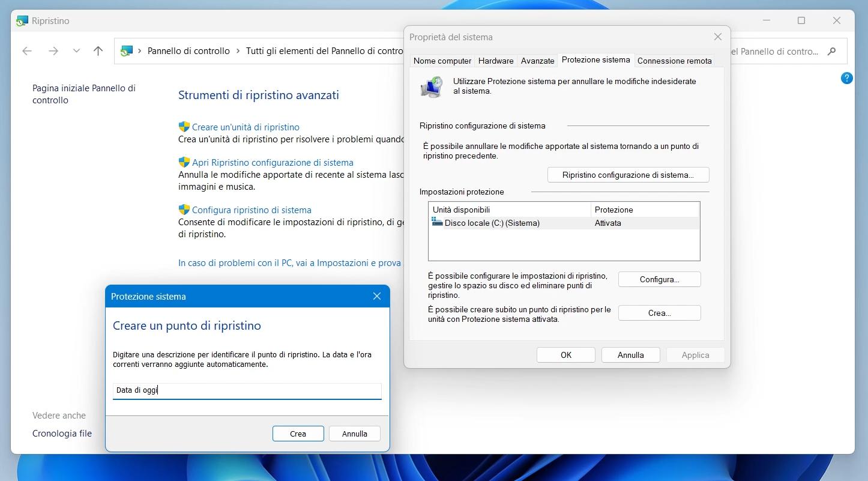This screenshot has width=868, height=481.
Task: Click the back navigation arrow
Action: [x=27, y=51]
